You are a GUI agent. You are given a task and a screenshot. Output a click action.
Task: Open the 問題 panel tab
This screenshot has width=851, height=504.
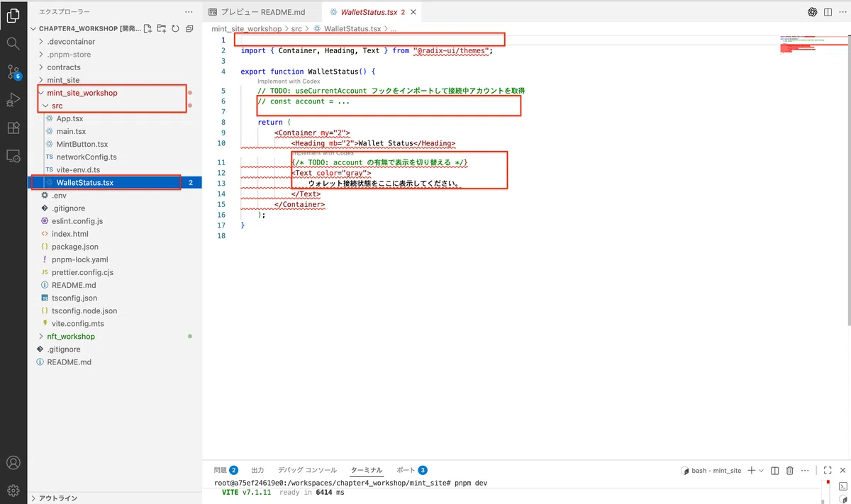(226, 470)
